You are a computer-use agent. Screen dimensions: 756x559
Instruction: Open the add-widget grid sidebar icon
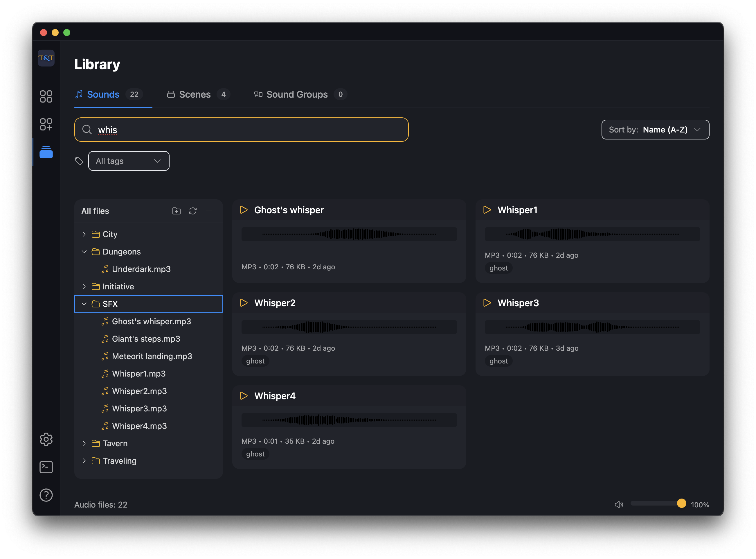(46, 124)
